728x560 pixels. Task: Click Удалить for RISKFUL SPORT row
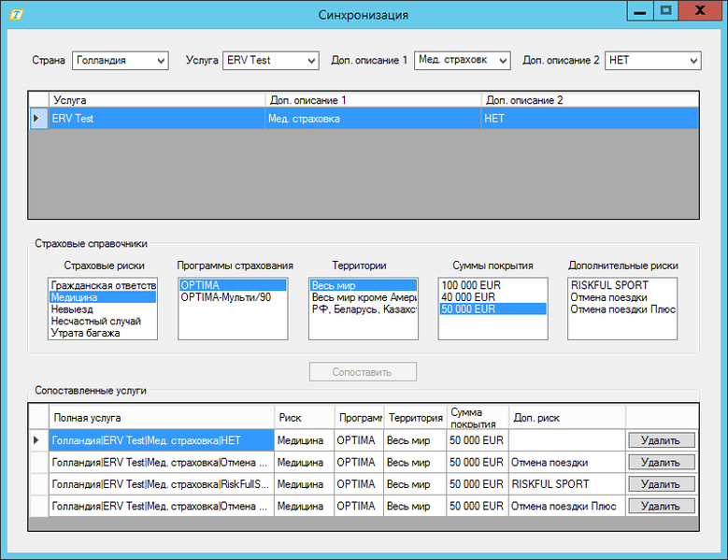click(661, 484)
